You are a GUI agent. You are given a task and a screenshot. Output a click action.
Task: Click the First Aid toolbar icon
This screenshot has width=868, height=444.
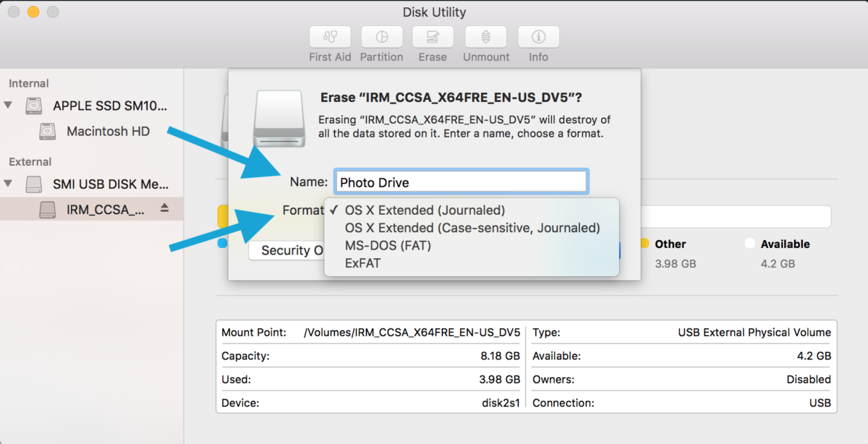click(330, 37)
